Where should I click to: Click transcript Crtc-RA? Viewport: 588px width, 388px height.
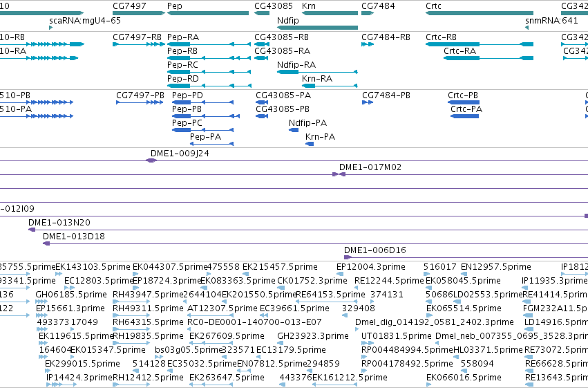click(489, 58)
